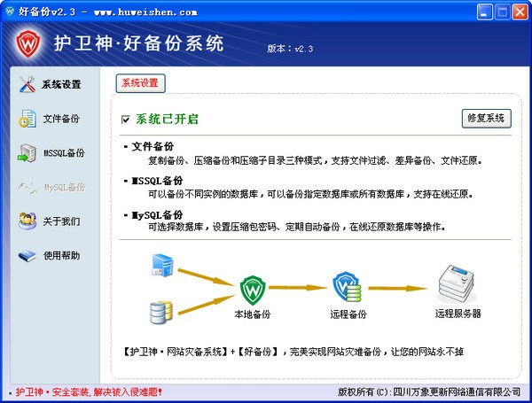Switch to the 系统设置 tab
Screen dimensions: 532x403
coord(140,83)
